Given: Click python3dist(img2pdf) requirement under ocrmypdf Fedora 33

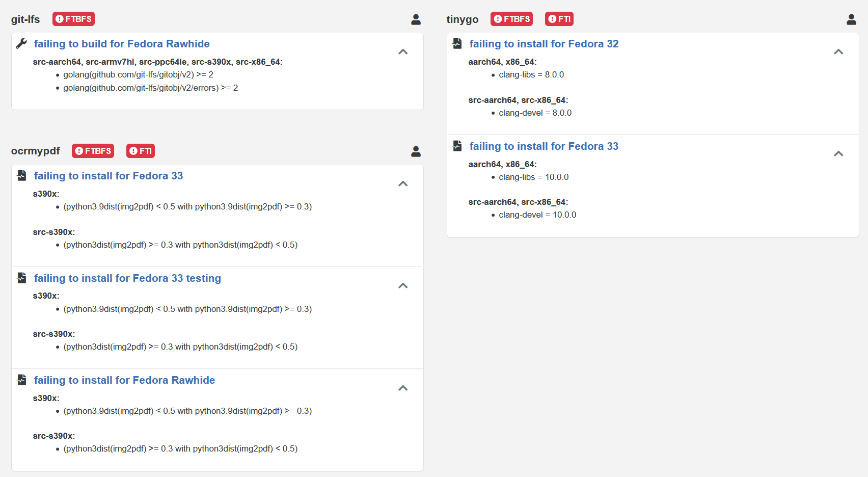Looking at the screenshot, I should [181, 245].
